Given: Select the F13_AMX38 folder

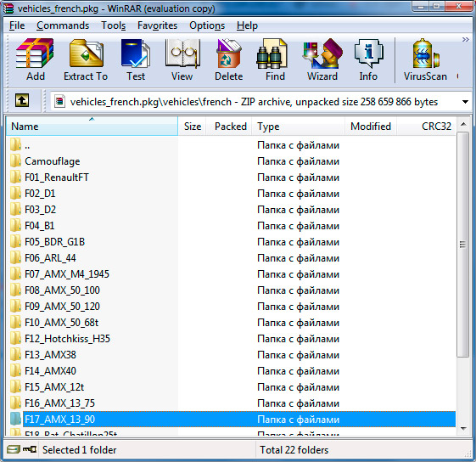Looking at the screenshot, I should click(x=231, y=355).
